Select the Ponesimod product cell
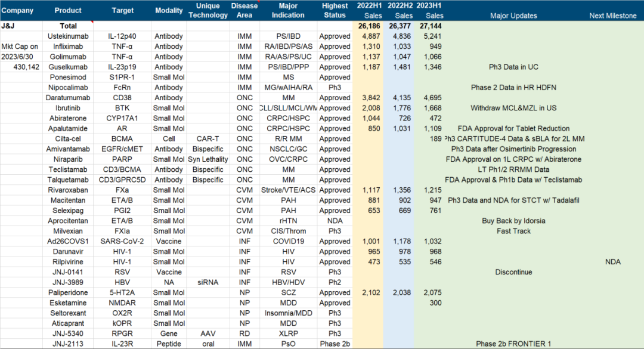Image resolution: width=644 pixels, height=349 pixels. pyautogui.click(x=68, y=78)
